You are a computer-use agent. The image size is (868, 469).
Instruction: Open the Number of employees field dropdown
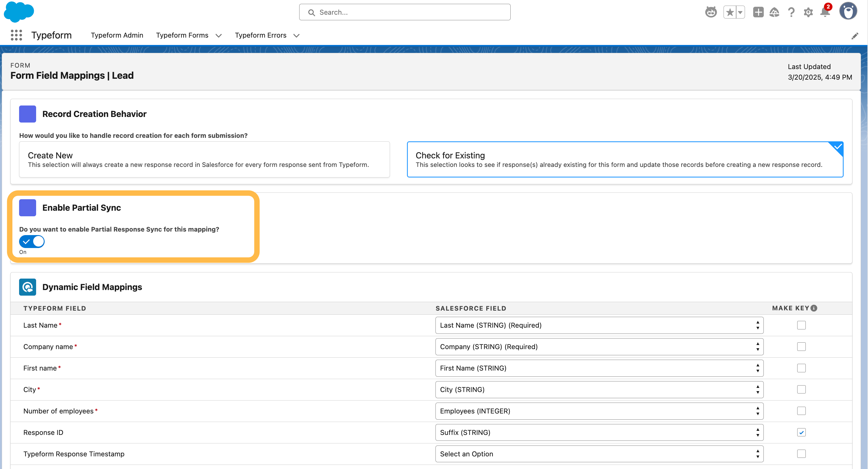(599, 411)
